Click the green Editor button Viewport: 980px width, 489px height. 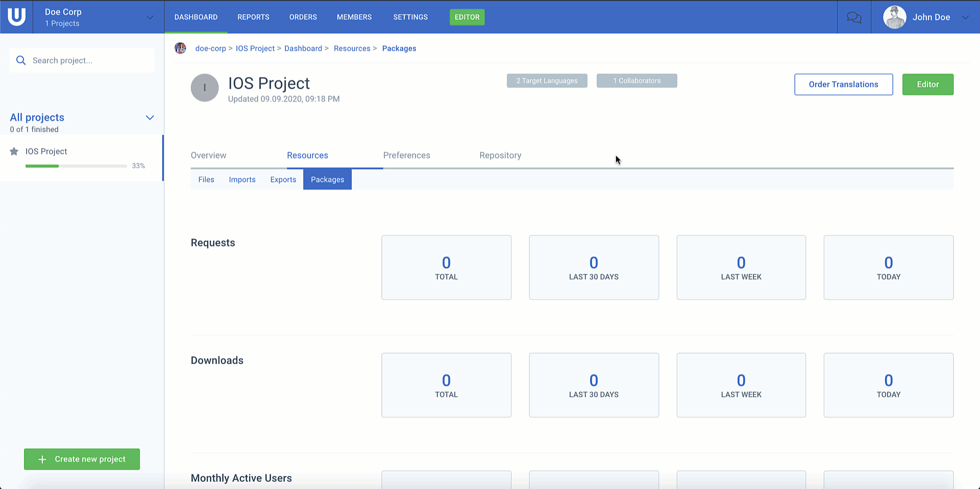point(928,85)
